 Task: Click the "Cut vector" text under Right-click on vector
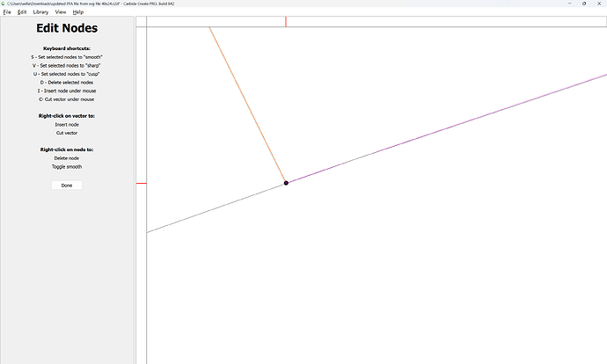coord(67,133)
